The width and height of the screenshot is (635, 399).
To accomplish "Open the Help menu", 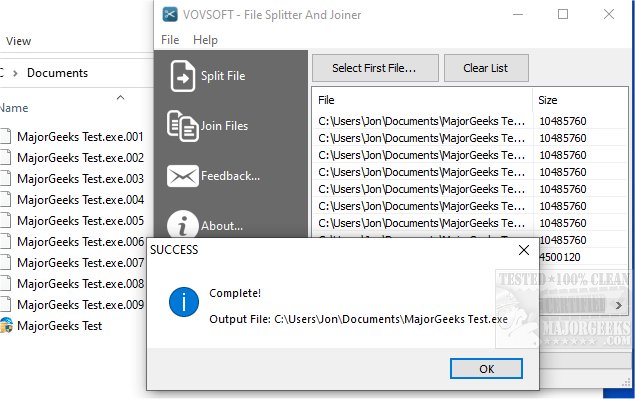I will (x=205, y=40).
